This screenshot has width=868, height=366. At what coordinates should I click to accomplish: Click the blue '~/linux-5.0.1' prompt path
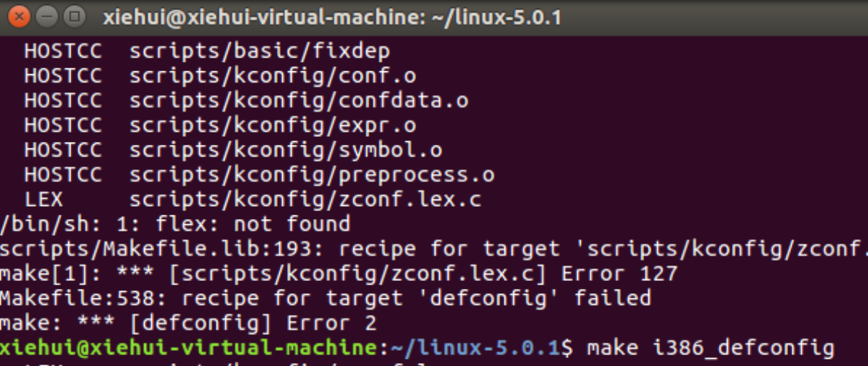(475, 348)
